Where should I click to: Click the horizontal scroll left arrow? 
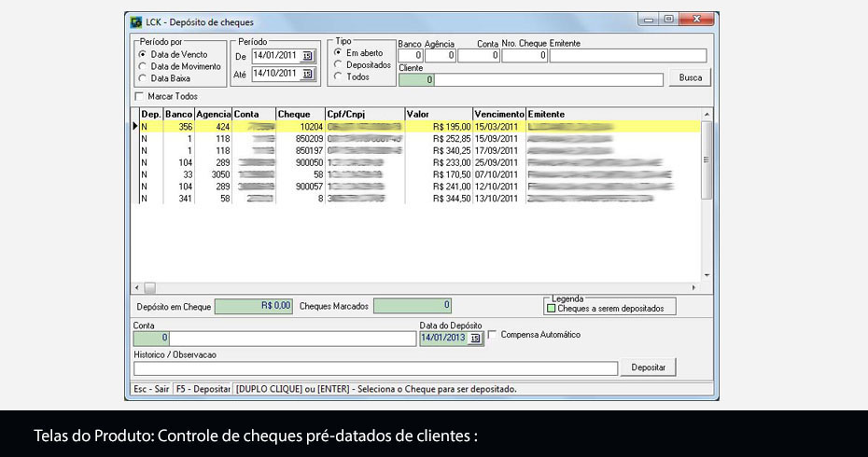pos(138,287)
